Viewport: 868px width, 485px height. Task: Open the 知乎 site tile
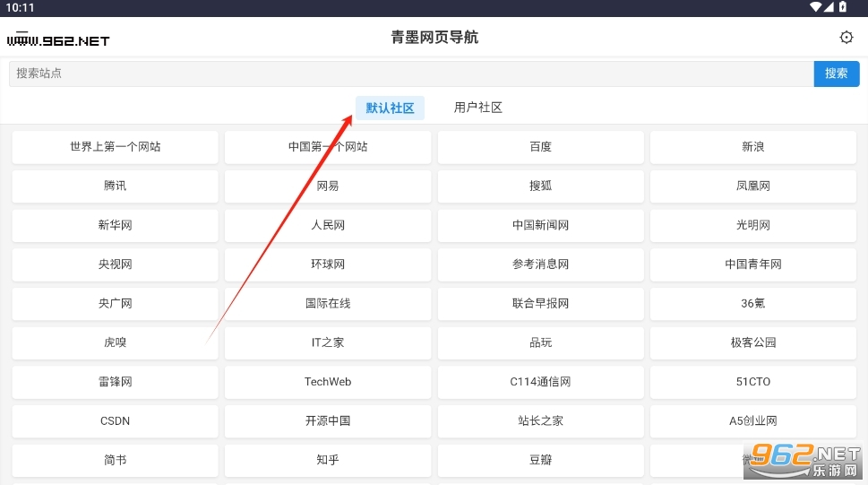pyautogui.click(x=328, y=460)
